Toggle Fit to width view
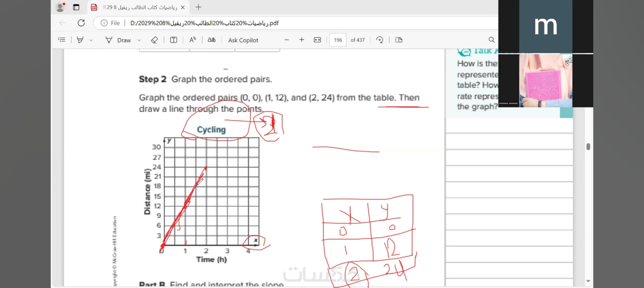 point(317,40)
